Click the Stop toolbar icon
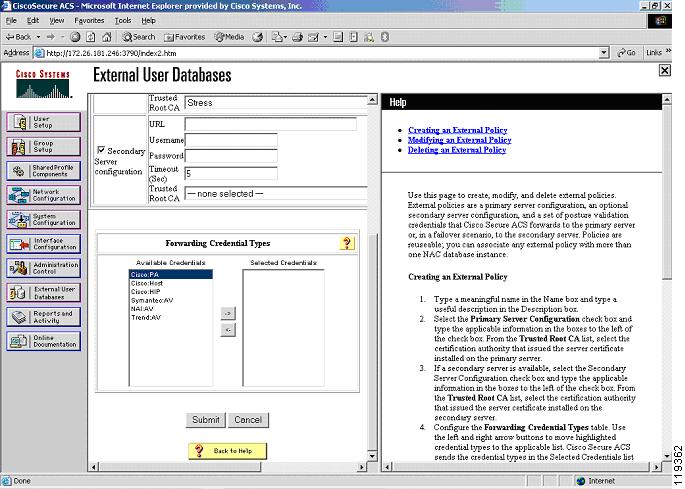The height and width of the screenshot is (489, 685). pyautogui.click(x=75, y=37)
